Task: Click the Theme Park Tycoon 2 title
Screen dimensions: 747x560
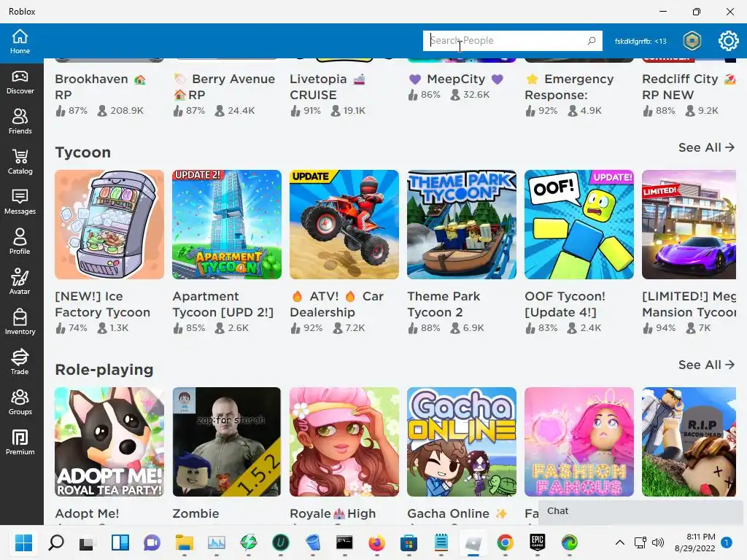Action: [x=444, y=304]
